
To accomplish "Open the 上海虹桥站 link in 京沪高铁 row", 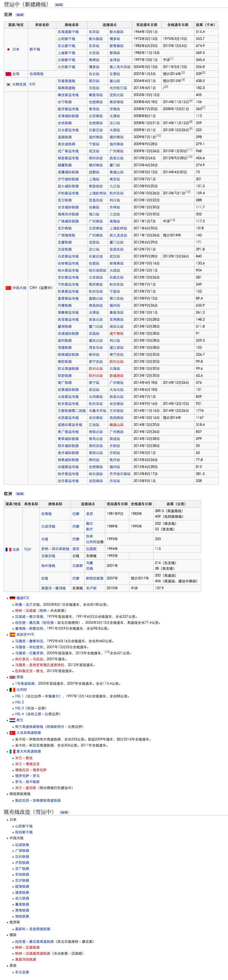I will coord(118,228).
